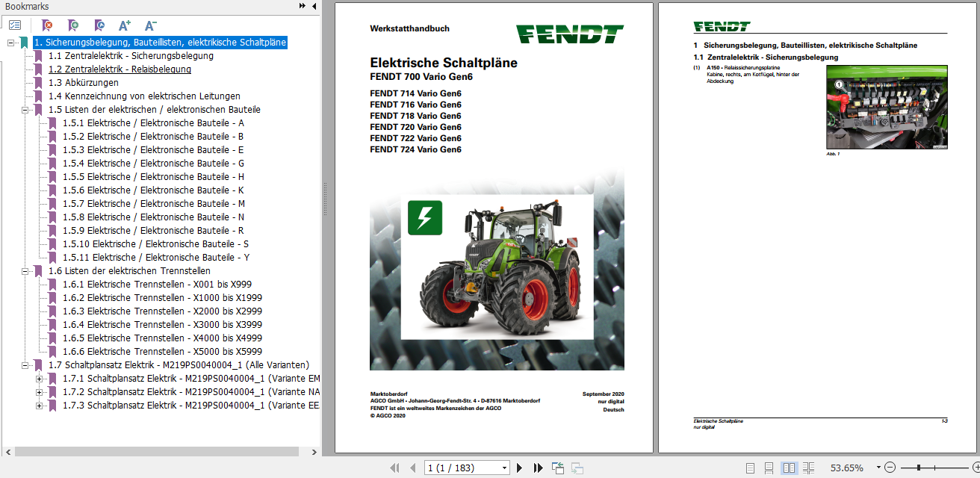The width and height of the screenshot is (980, 478).
Task: Open bookmark 1.5.2 Bauteile - B
Action: pyautogui.click(x=153, y=137)
